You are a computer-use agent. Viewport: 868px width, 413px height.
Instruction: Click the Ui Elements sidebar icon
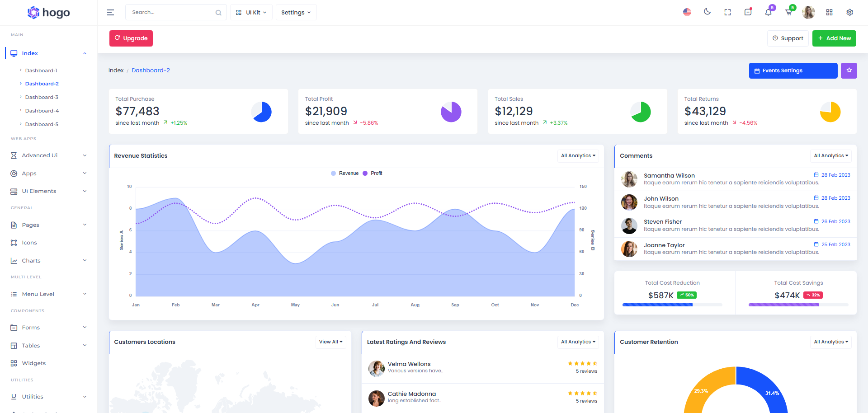tap(14, 191)
